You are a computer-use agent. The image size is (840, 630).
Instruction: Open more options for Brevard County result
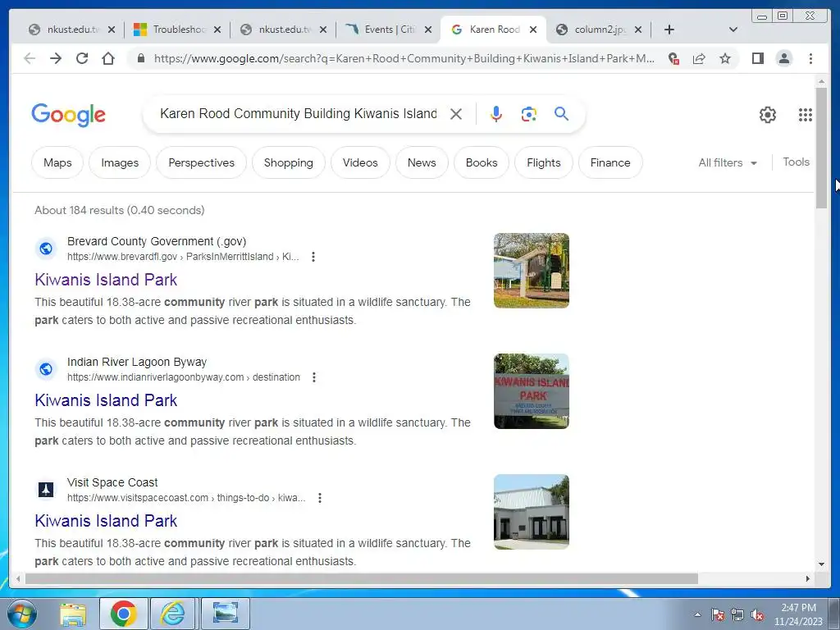coord(313,257)
